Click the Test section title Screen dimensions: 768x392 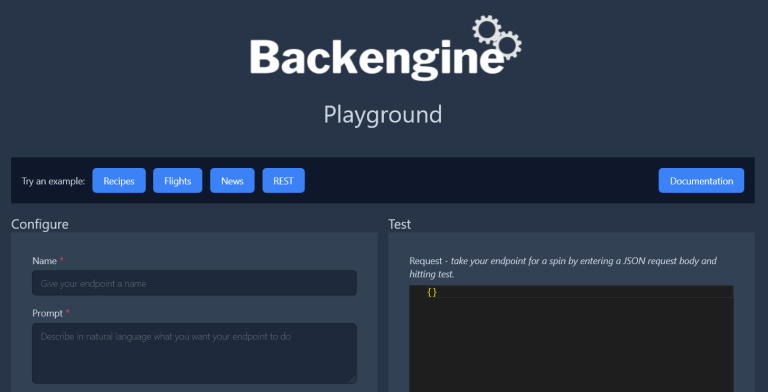point(400,224)
